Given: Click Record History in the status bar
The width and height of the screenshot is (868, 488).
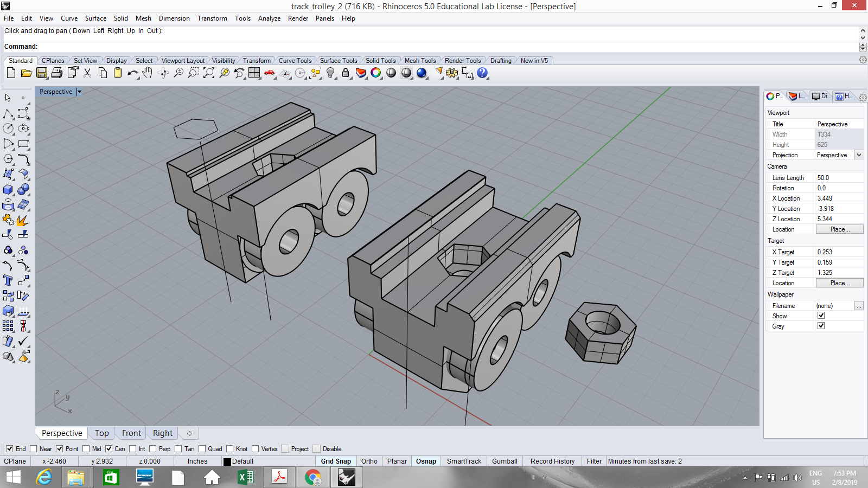Looking at the screenshot, I should click(x=552, y=461).
